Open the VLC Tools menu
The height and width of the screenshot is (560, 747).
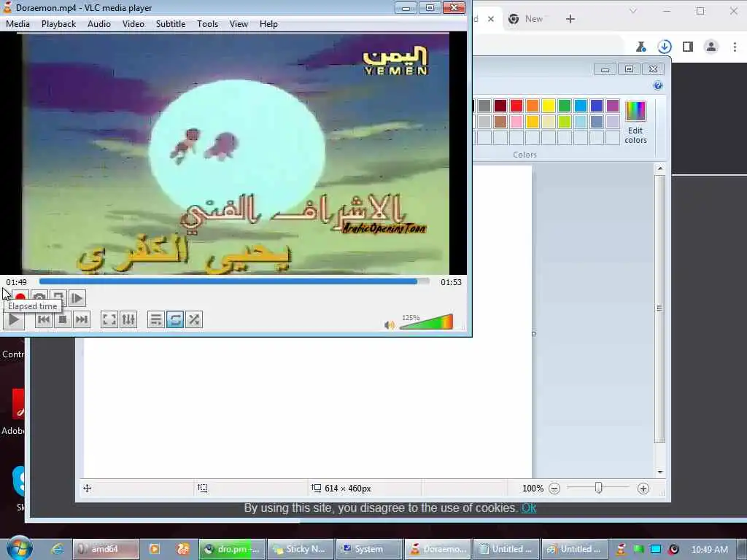point(208,24)
